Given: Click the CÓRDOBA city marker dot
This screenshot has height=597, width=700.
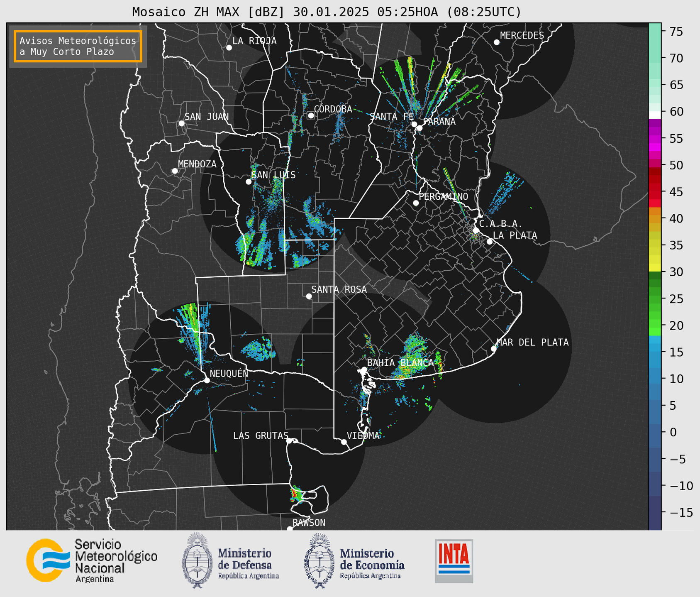Looking at the screenshot, I should (311, 115).
